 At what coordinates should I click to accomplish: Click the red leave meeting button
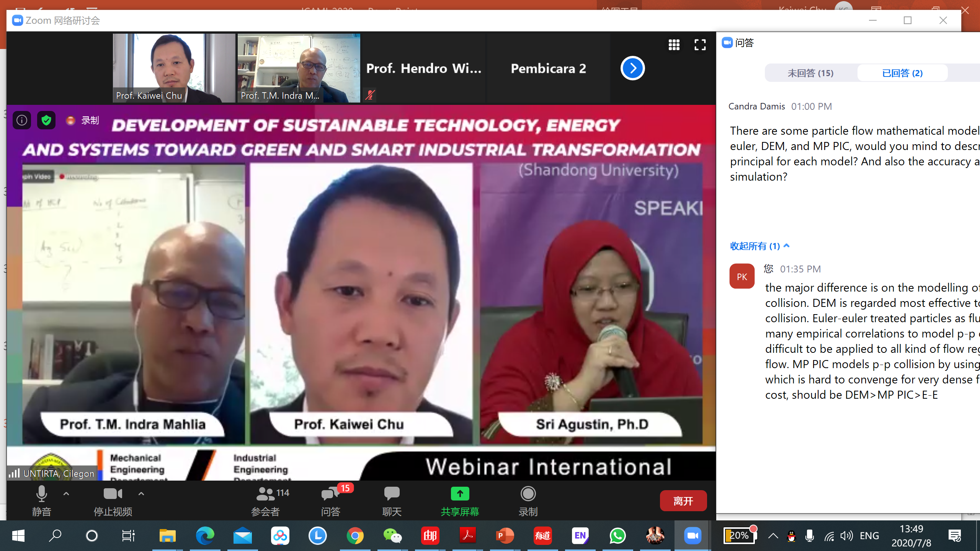point(683,501)
